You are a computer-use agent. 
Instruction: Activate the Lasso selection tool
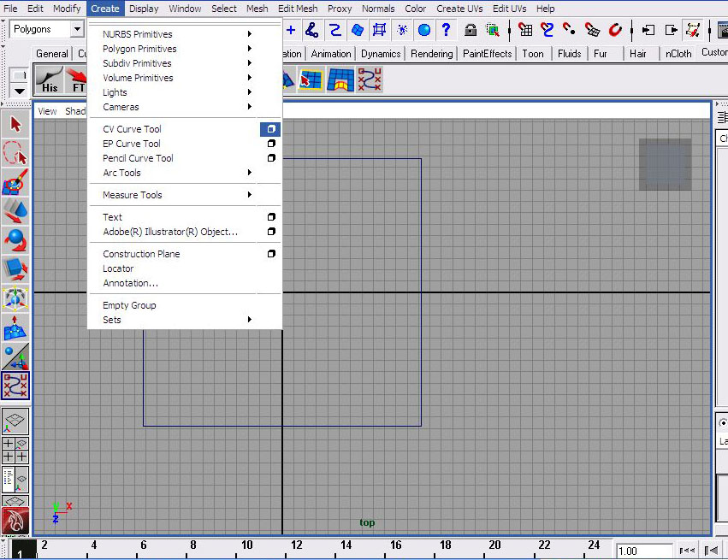[15, 153]
